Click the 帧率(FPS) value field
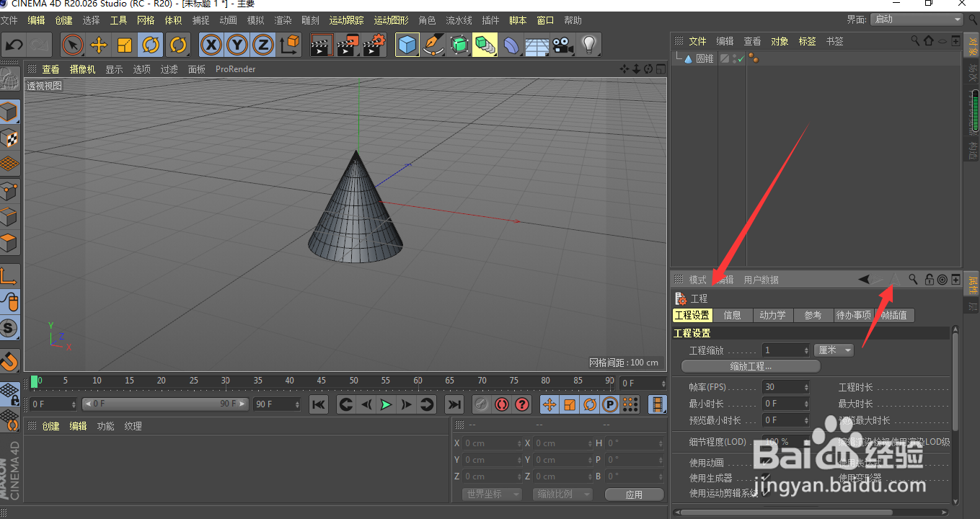 click(x=786, y=387)
